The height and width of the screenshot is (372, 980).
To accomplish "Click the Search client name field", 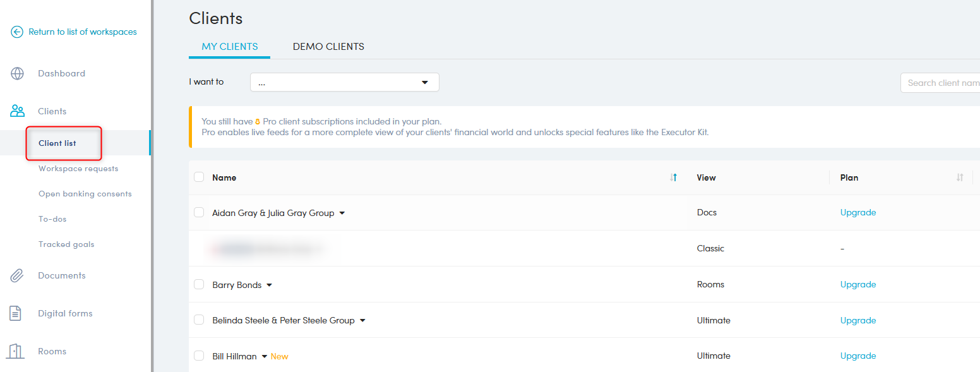I will pyautogui.click(x=941, y=83).
